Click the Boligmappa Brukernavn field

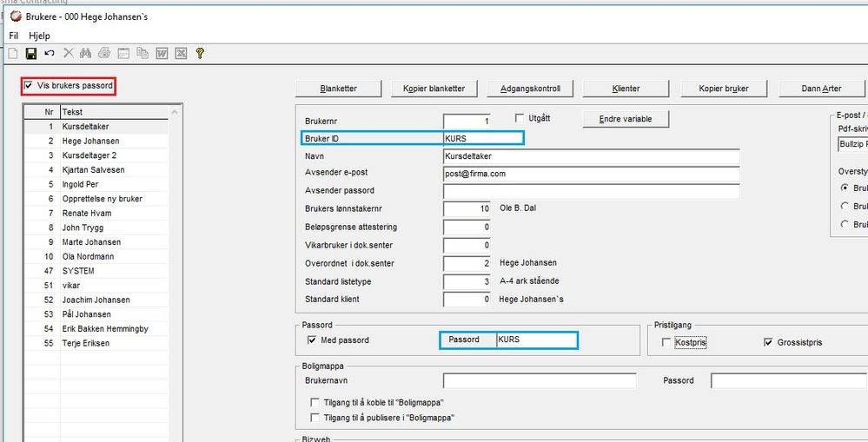click(540, 380)
